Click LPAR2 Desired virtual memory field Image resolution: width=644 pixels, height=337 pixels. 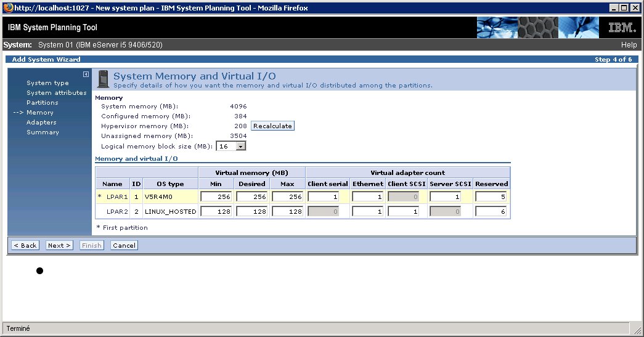click(252, 212)
